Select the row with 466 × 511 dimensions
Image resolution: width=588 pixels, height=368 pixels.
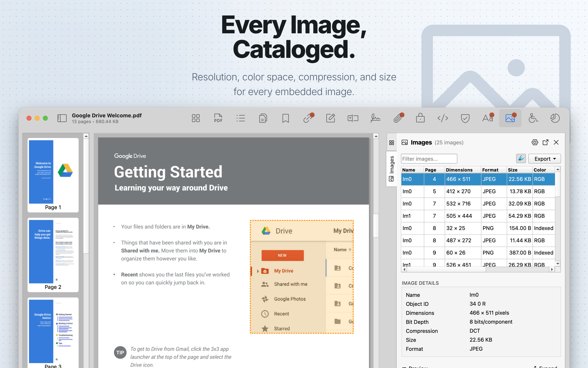(x=478, y=179)
